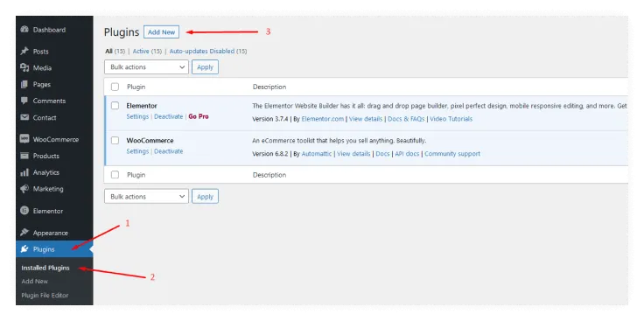
Task: Open the WooCommerce sidebar label
Action: pyautogui.click(x=56, y=139)
